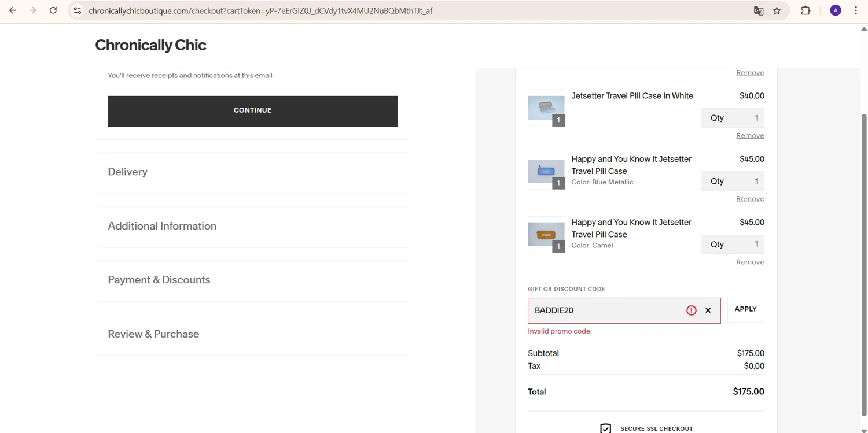Click the Tax $0.00 amount
This screenshot has height=433, width=868.
pyautogui.click(x=754, y=366)
